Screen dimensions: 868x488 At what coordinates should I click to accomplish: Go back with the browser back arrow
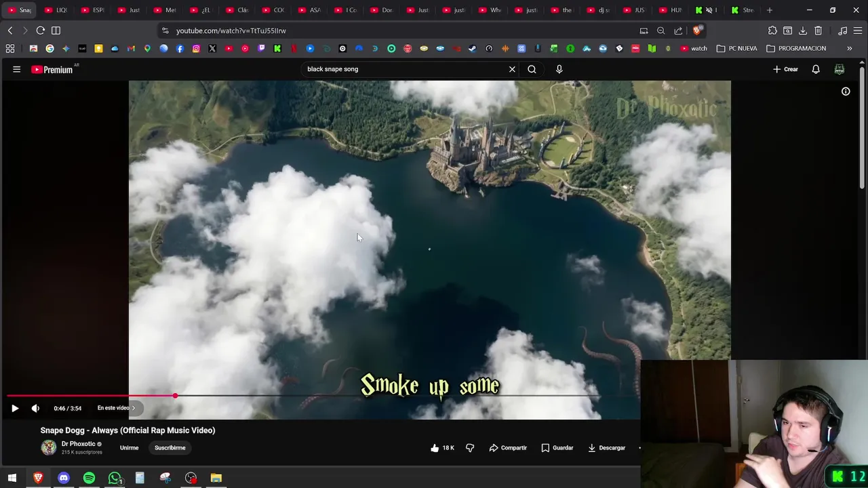[10, 30]
